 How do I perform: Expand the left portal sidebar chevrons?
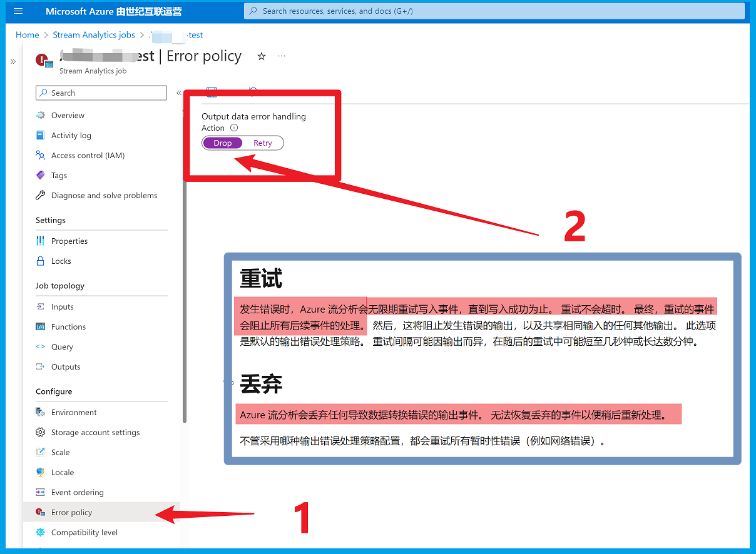pos(13,61)
